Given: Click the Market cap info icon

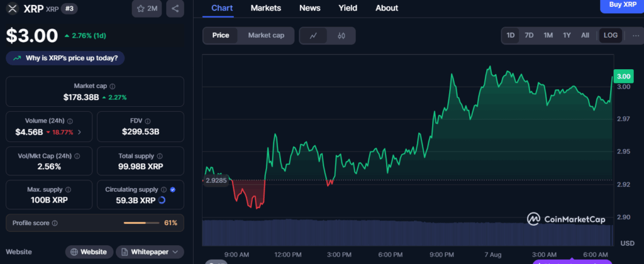Looking at the screenshot, I should click(x=113, y=87).
